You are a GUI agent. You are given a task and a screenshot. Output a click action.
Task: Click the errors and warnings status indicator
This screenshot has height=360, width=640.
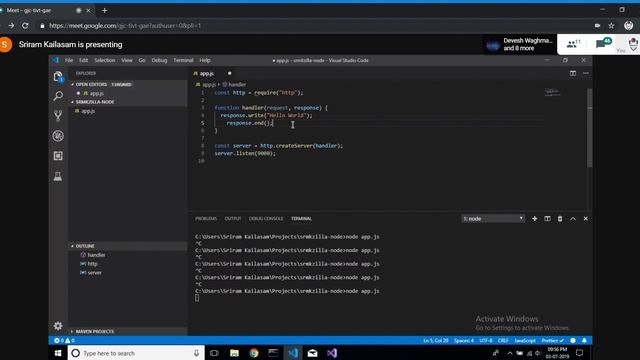click(64, 340)
